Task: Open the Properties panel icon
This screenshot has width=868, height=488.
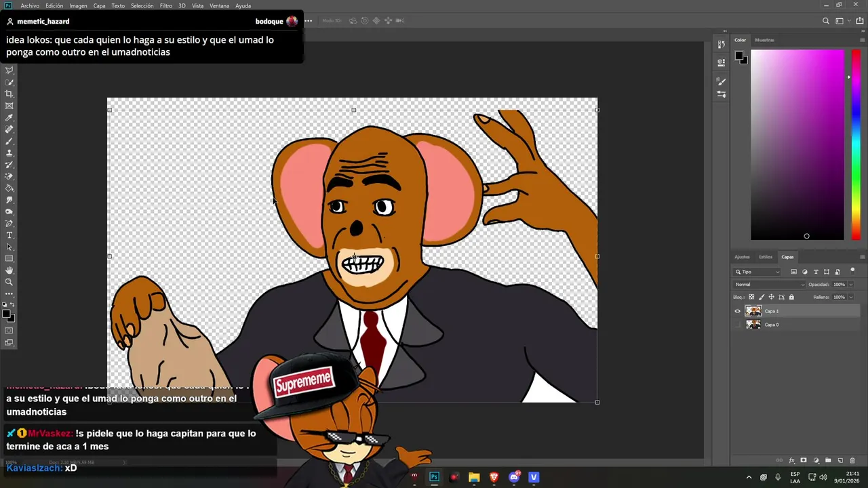Action: [721, 62]
